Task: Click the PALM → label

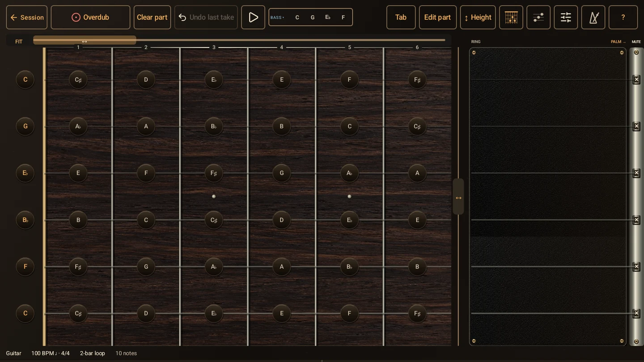Action: [618, 42]
